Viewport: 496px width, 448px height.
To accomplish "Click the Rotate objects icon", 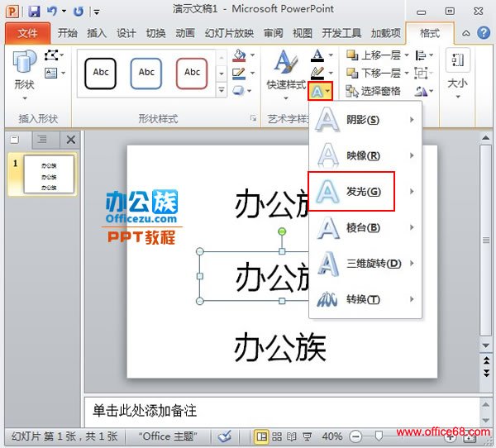I will coord(422,92).
